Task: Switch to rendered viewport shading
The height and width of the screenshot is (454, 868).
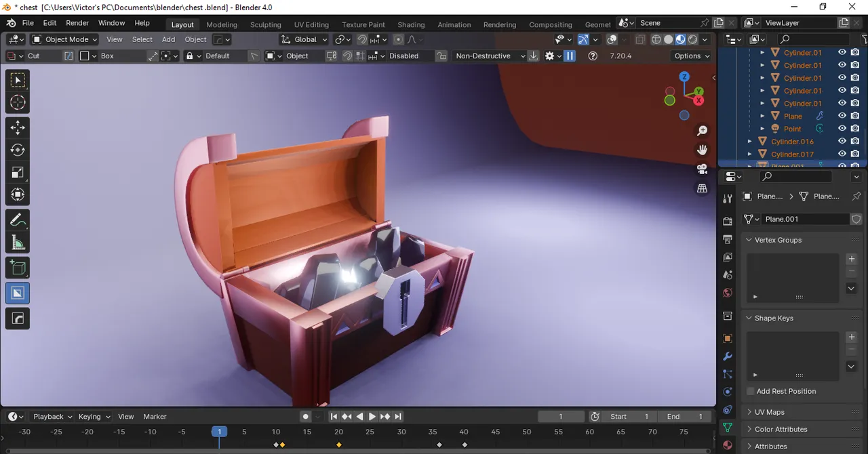Action: click(692, 39)
